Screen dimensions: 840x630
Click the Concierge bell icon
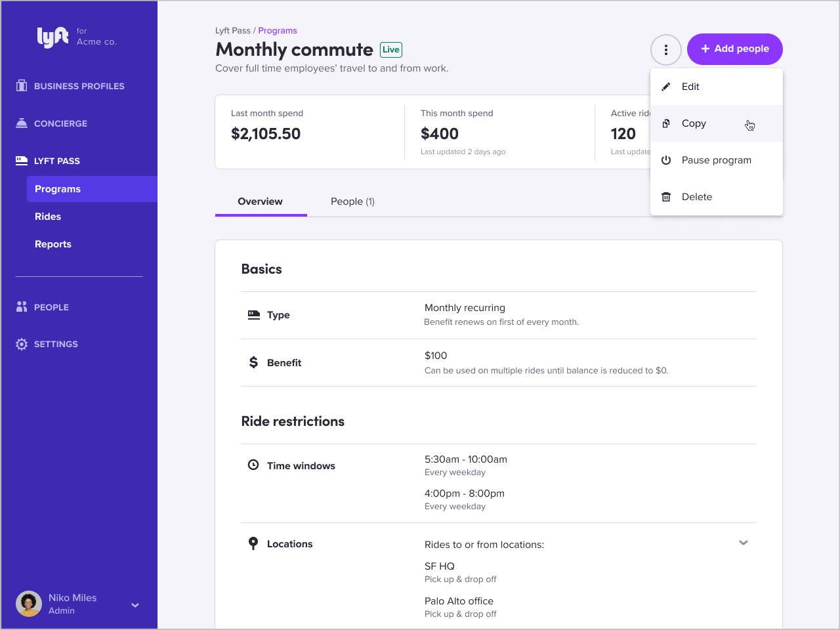[22, 123]
